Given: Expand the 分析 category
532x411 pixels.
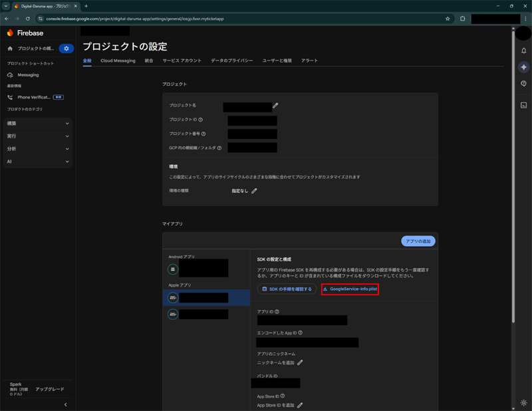Looking at the screenshot, I should point(38,149).
